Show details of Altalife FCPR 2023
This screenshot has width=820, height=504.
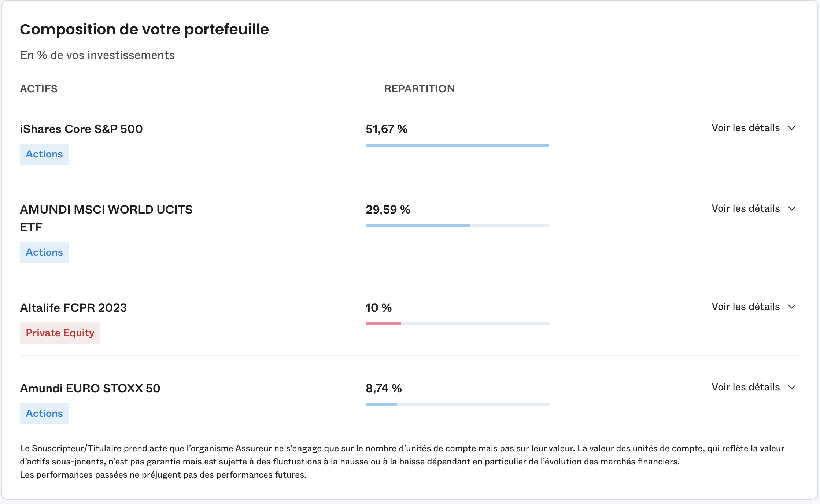745,307
